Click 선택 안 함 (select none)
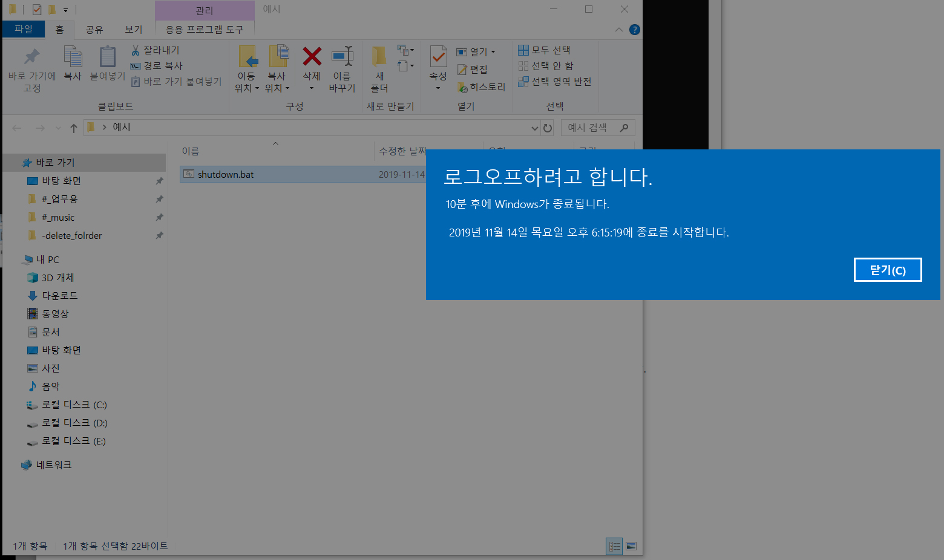This screenshot has width=944, height=560. pyautogui.click(x=546, y=65)
